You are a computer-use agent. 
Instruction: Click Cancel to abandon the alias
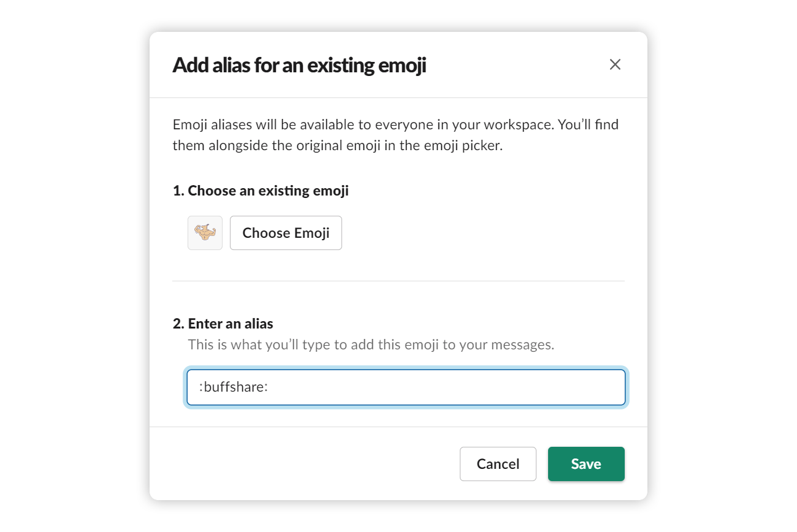pos(498,464)
